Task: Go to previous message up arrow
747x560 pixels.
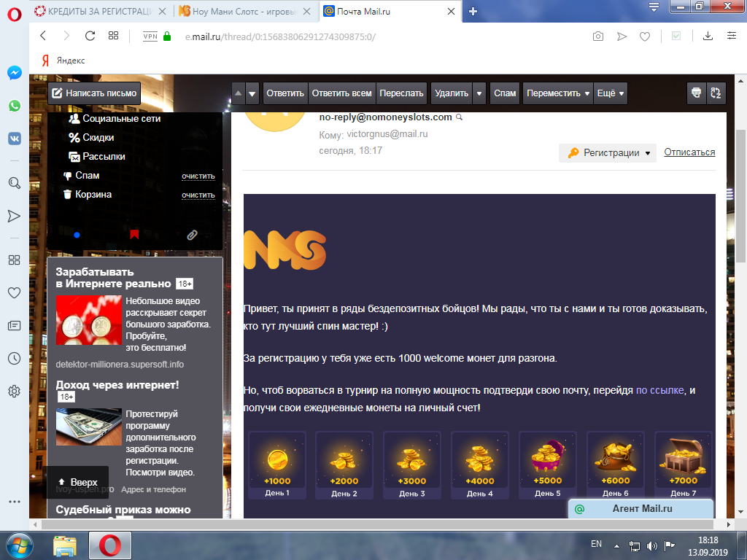Action: (239, 93)
